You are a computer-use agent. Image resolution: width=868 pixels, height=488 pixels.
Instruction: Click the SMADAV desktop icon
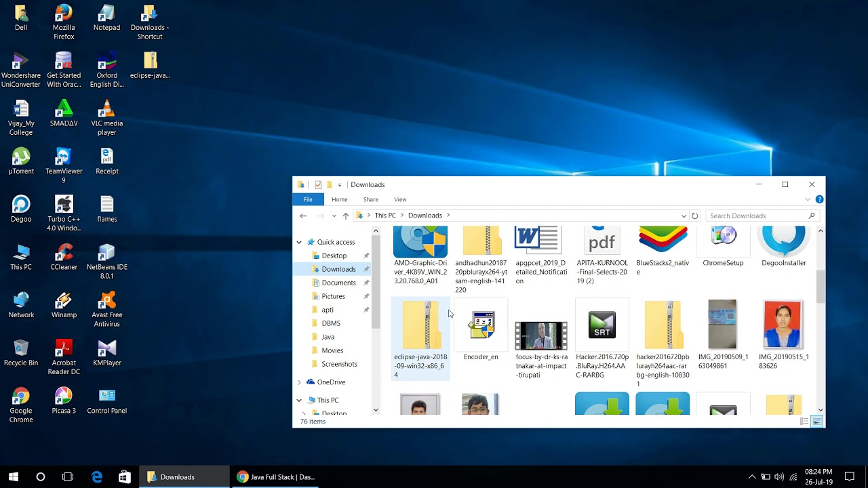64,114
